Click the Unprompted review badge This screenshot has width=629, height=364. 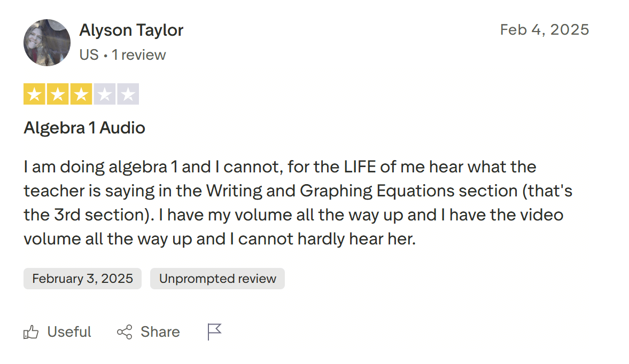(x=218, y=279)
